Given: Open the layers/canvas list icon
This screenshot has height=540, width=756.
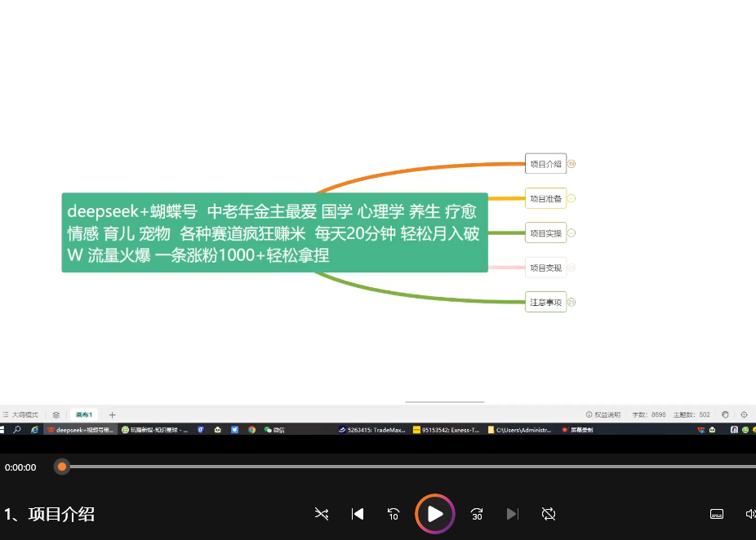Looking at the screenshot, I should click(x=56, y=414).
